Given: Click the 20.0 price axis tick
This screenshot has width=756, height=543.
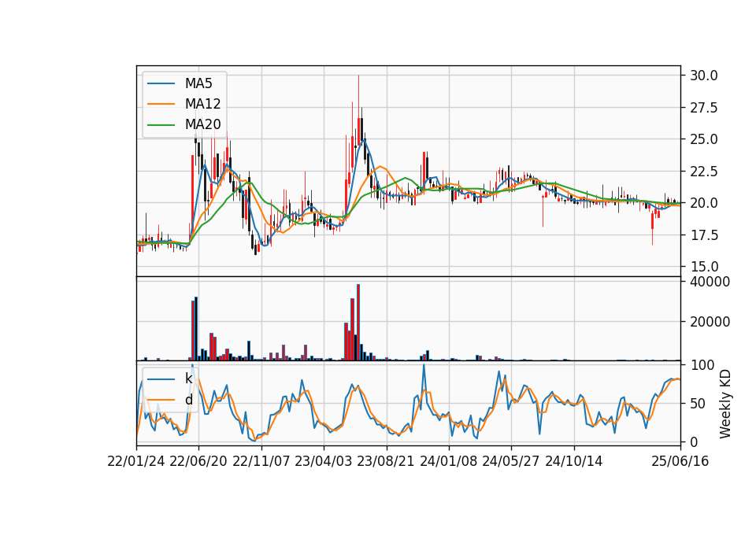Looking at the screenshot, I should click(703, 203).
